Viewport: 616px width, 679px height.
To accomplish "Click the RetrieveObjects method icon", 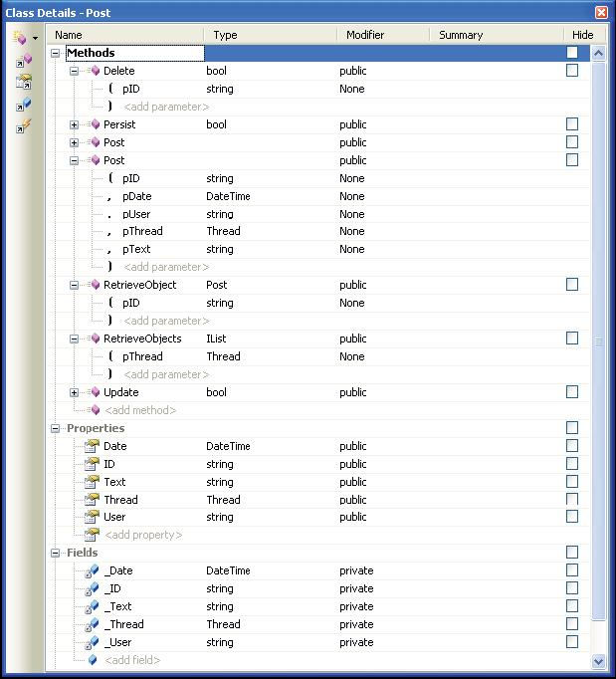I will (95, 339).
